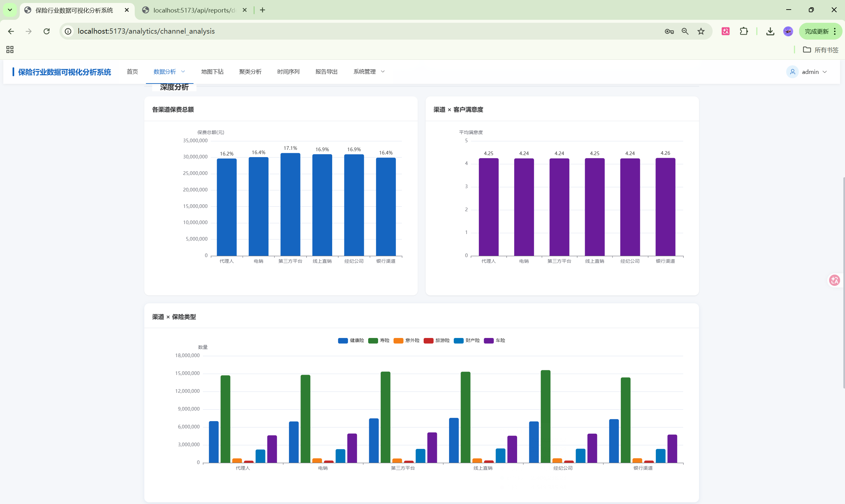The height and width of the screenshot is (504, 845).
Task: Open the downloads tray icon
Action: (x=770, y=31)
